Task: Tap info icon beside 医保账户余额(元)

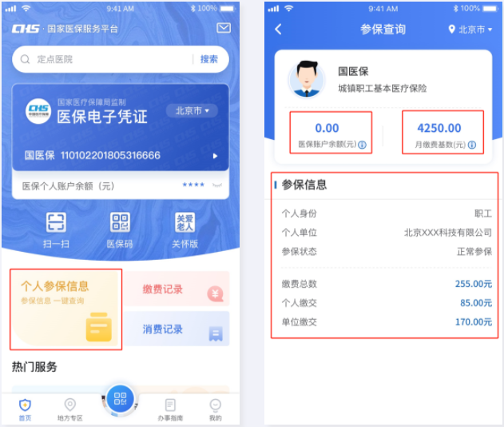Action: pos(363,145)
